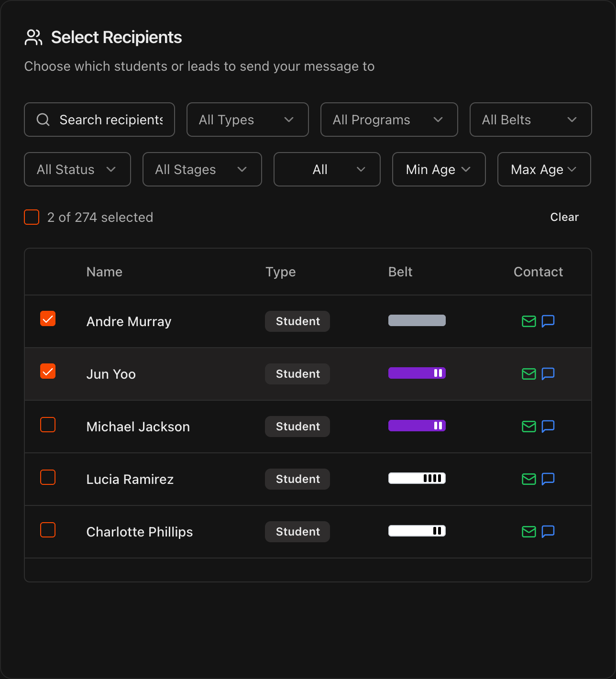The image size is (616, 679).
Task: Check Lucia Ramirez's checkbox
Action: tap(48, 477)
